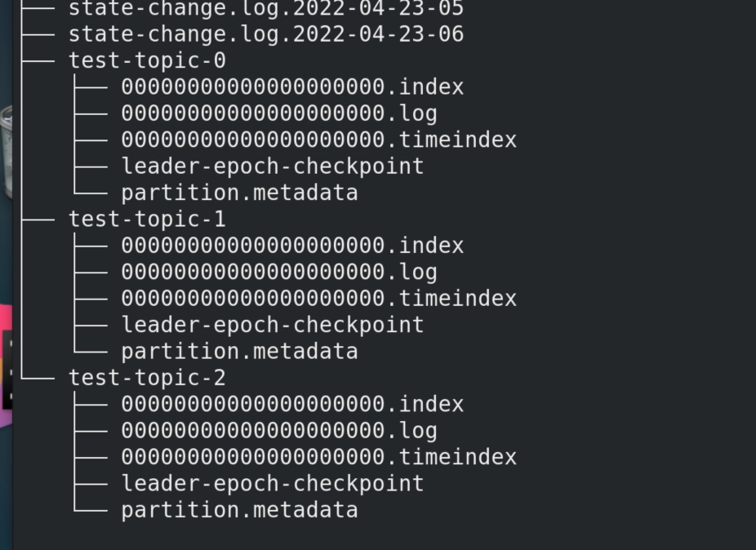Click partition.metadata under test-topic-1

pos(240,352)
